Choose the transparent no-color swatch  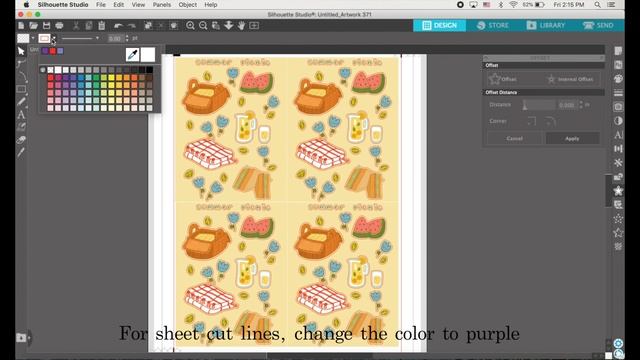pos(50,70)
